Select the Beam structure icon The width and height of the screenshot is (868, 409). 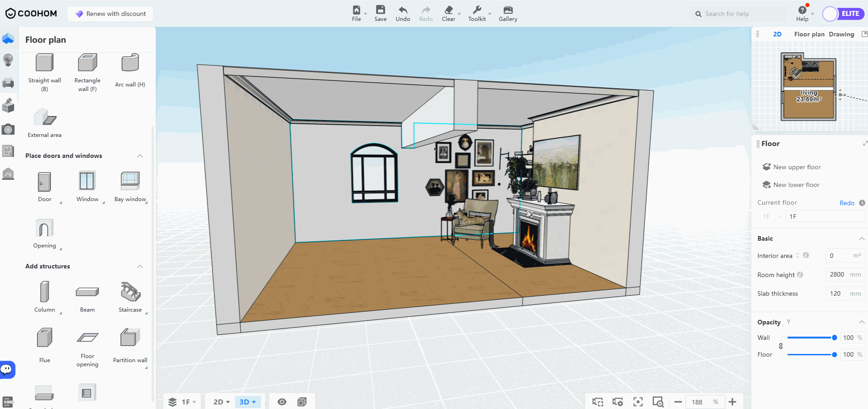click(x=87, y=292)
